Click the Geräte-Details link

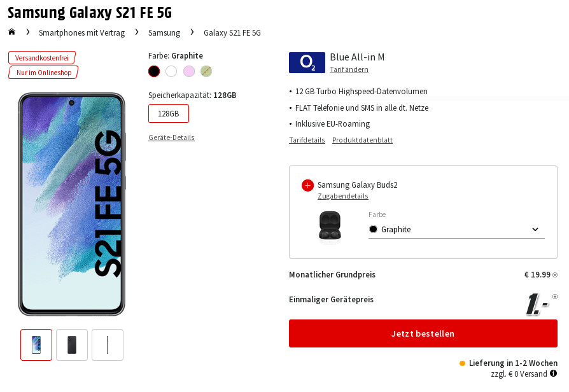coord(171,137)
